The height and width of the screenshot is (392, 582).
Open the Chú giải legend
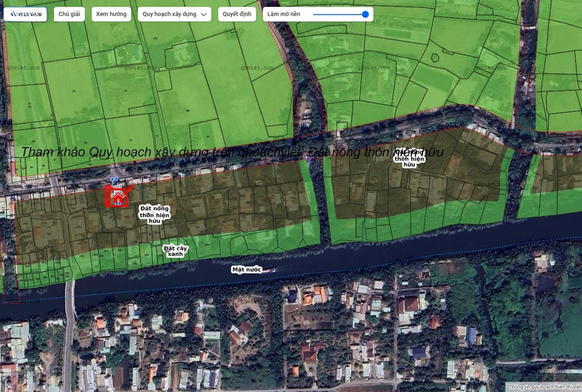pos(69,14)
